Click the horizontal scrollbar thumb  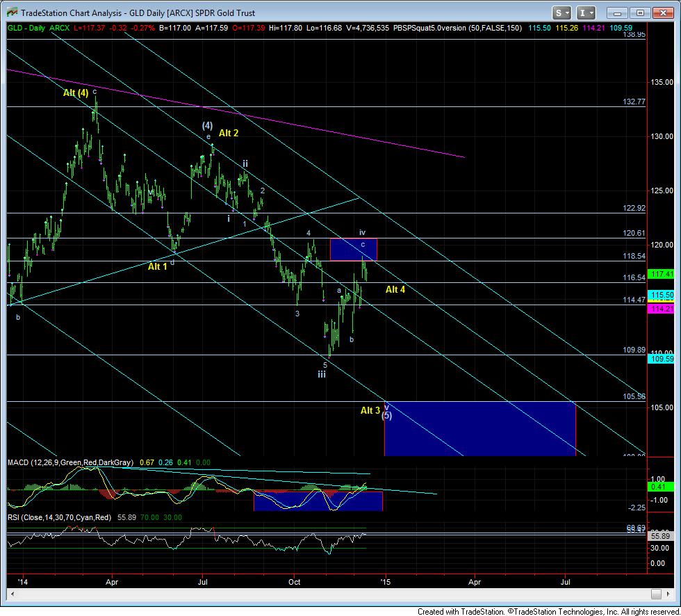tap(656, 594)
